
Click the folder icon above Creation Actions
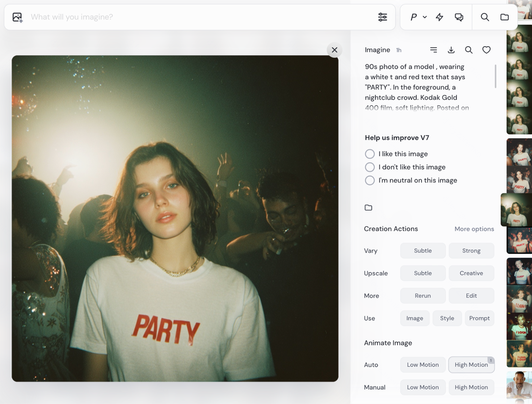point(368,208)
